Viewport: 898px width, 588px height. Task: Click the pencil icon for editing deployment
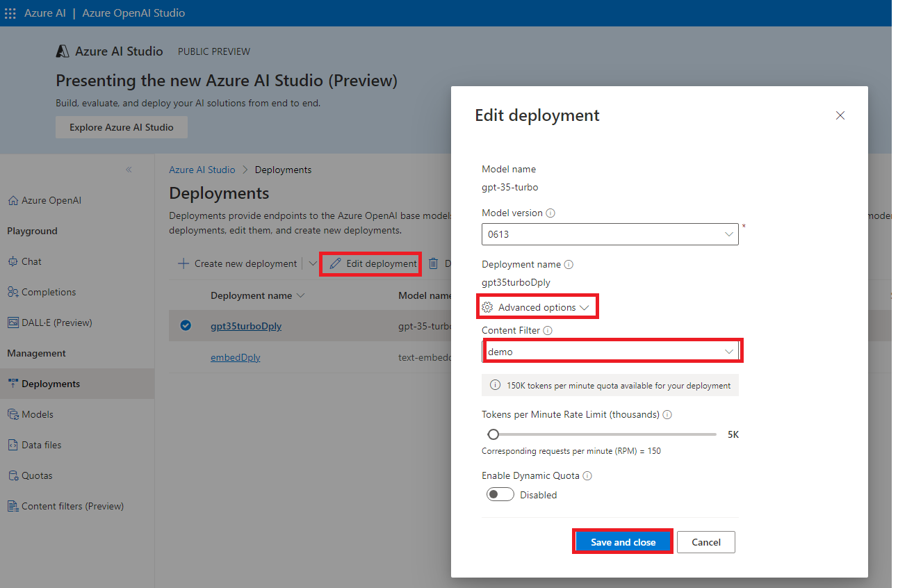[336, 263]
